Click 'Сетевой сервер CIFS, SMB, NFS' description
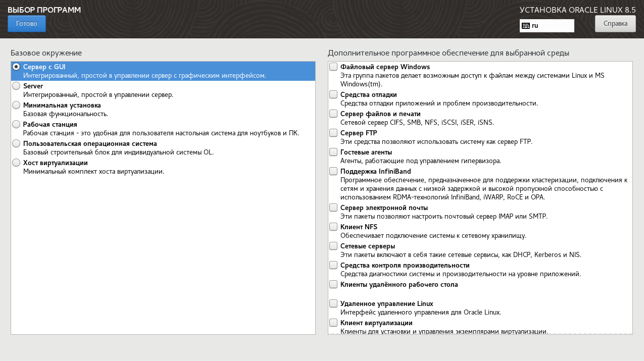 (417, 123)
